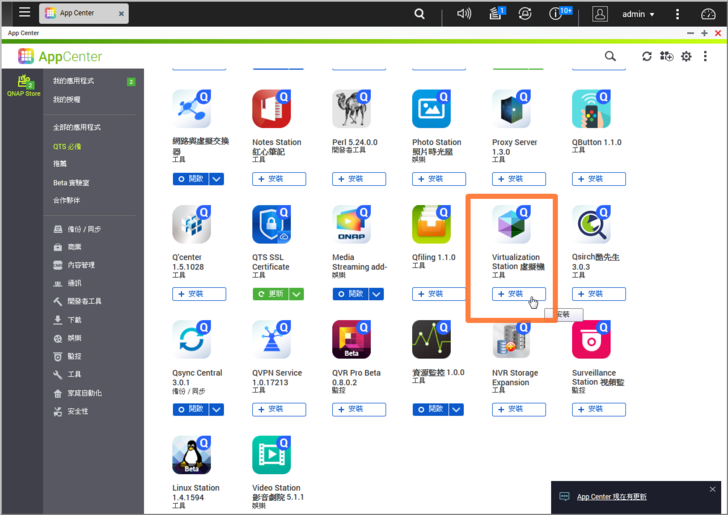Screen dimensions: 728x515
Task: Open AppCenter more options vertical dots
Action: pos(705,57)
